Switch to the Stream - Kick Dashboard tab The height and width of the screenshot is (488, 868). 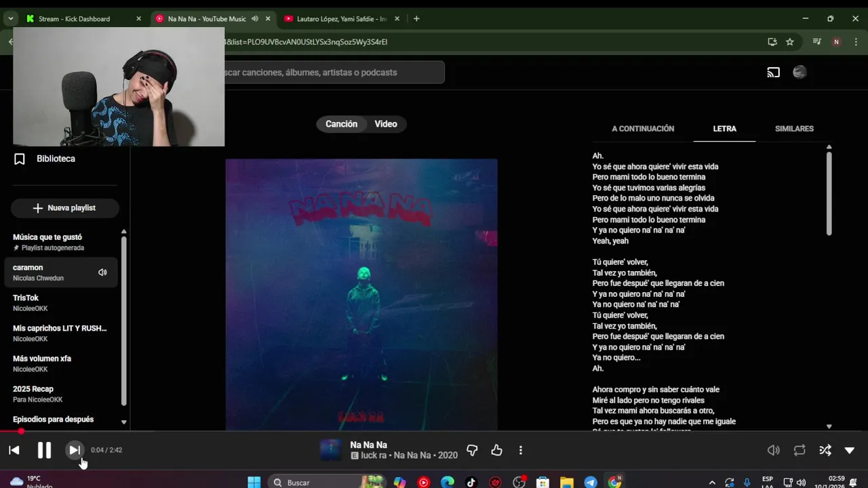point(83,19)
